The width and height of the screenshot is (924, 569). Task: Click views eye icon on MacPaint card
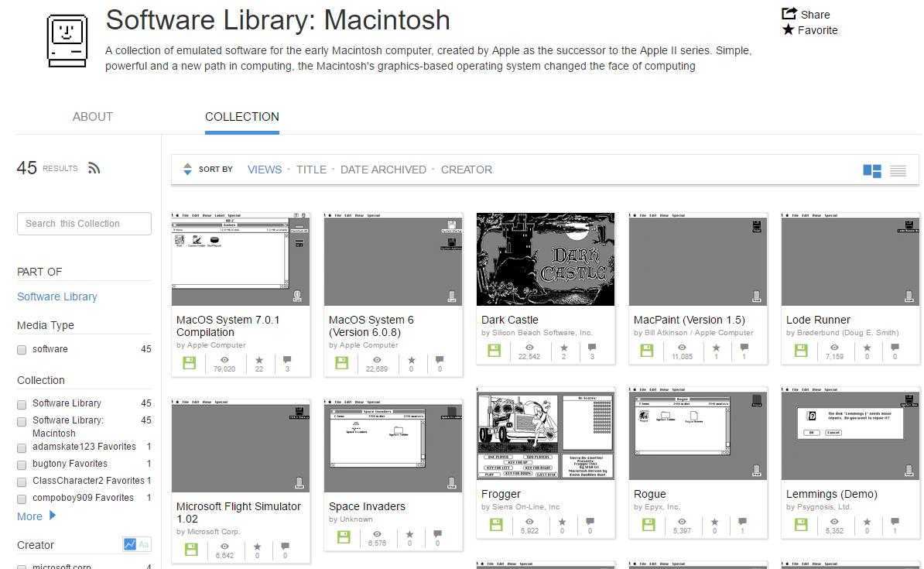point(682,348)
